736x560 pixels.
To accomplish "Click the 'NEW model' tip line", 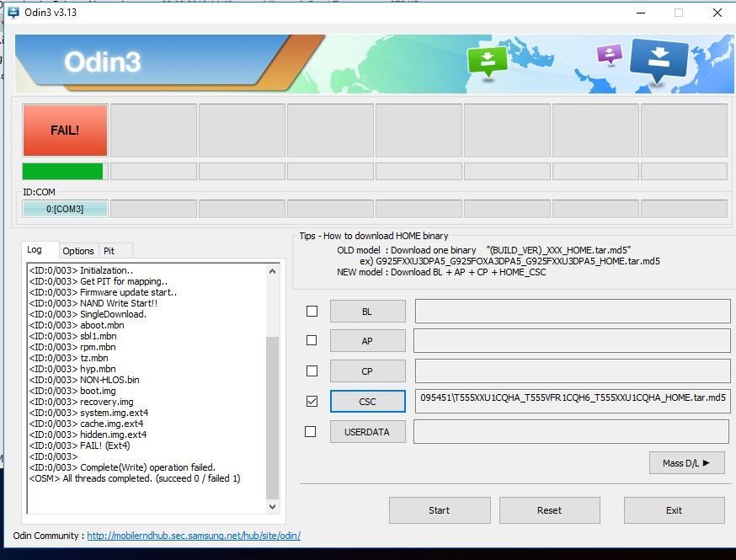I will 441,272.
